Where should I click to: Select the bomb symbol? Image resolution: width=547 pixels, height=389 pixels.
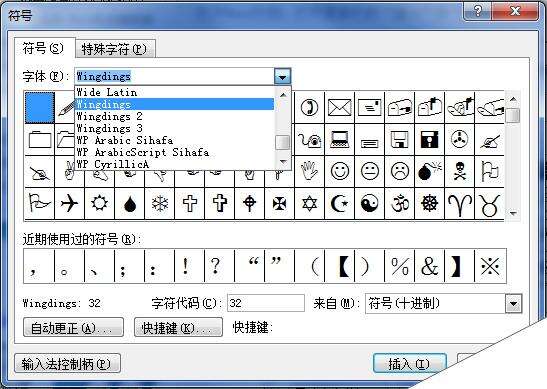pos(429,171)
